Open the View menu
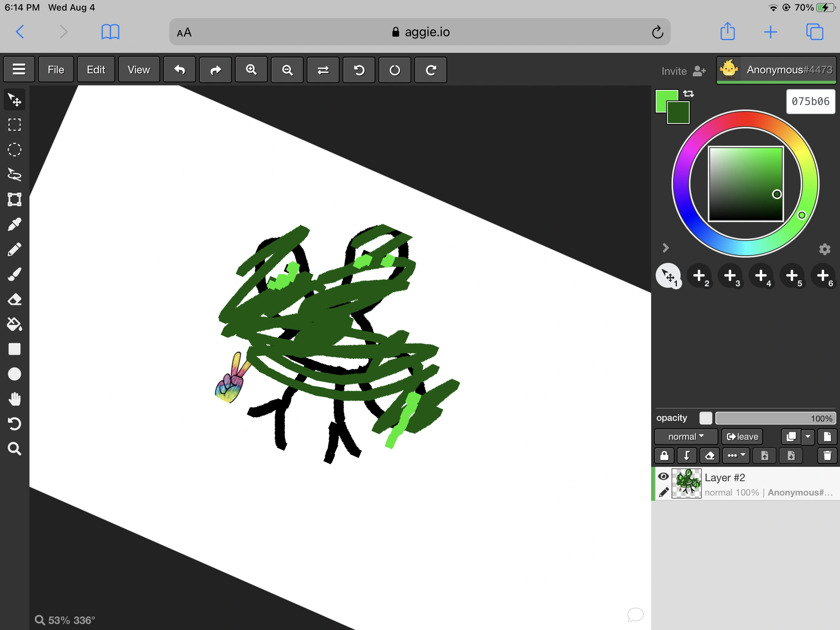Viewport: 840px width, 630px height. pos(139,70)
